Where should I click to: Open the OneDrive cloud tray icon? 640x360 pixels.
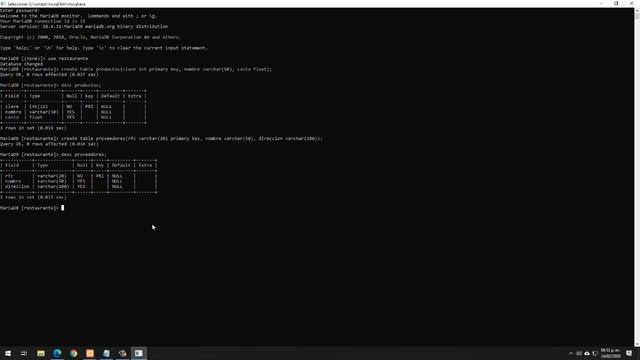(587, 353)
